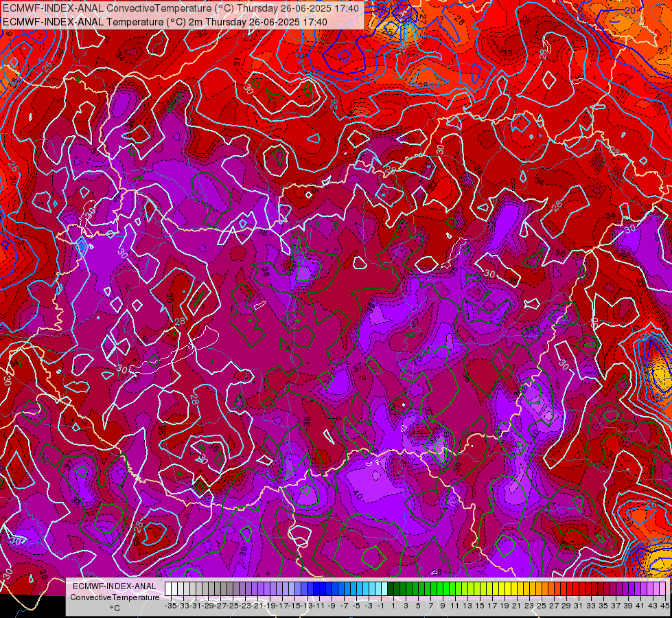Click the -35 value label in legend
Screen dimensions: 672x618
coord(171,606)
